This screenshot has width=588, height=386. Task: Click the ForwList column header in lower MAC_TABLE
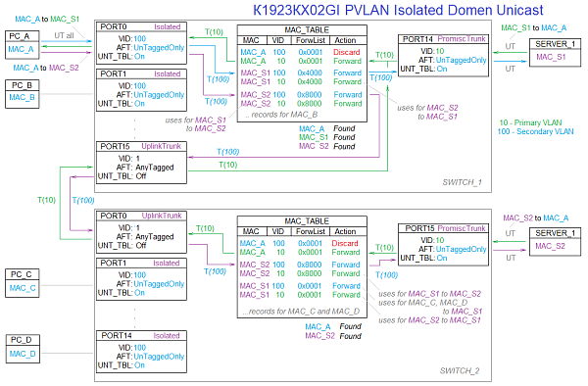point(311,231)
